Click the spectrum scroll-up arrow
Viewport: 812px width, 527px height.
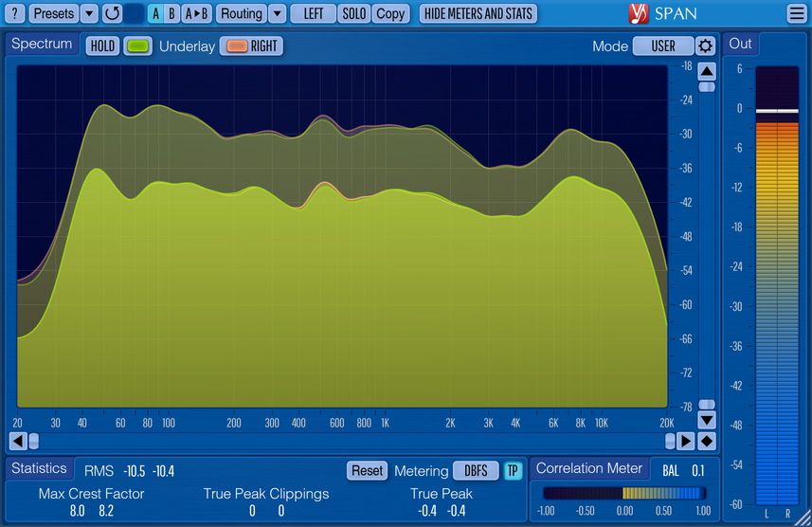707,71
